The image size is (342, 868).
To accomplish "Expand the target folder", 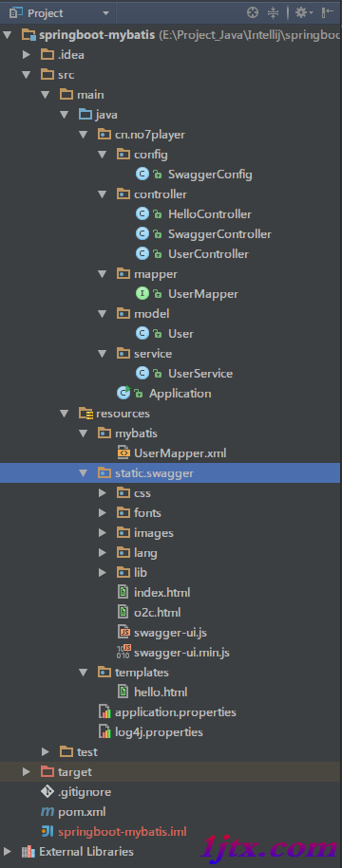I will [26, 771].
